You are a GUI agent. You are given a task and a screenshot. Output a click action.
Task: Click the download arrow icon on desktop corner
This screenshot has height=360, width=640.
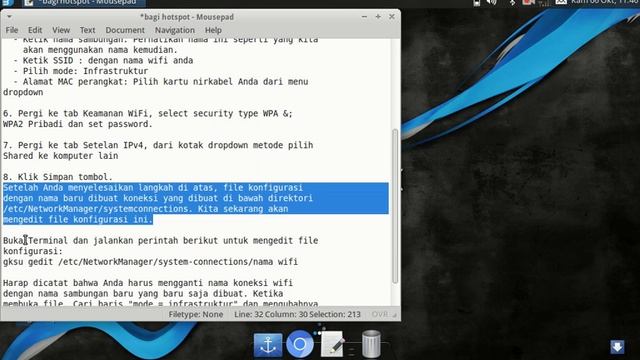[617, 347]
